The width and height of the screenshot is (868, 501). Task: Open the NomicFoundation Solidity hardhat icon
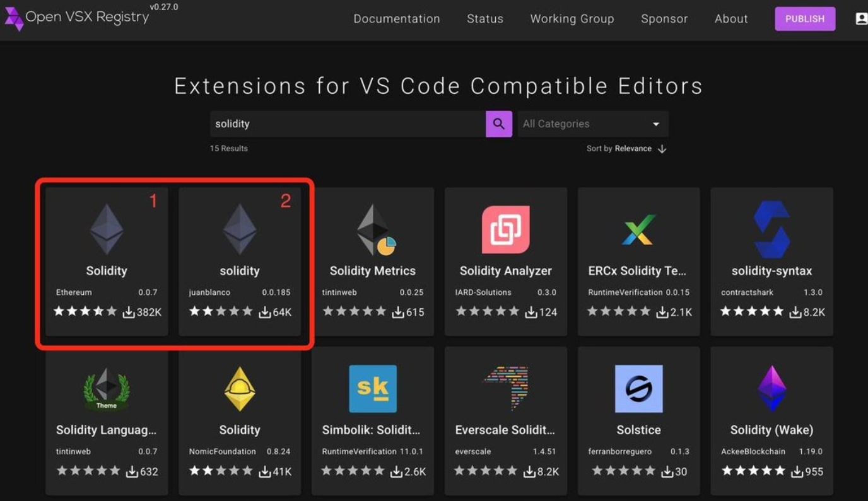pyautogui.click(x=240, y=389)
